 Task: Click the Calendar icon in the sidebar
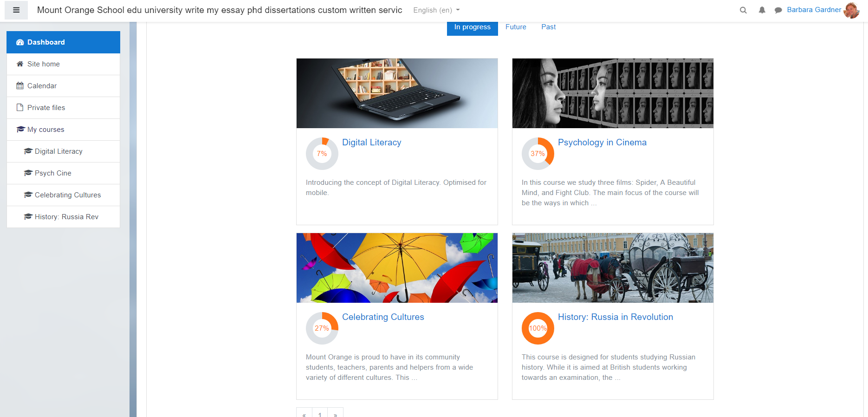[20, 86]
